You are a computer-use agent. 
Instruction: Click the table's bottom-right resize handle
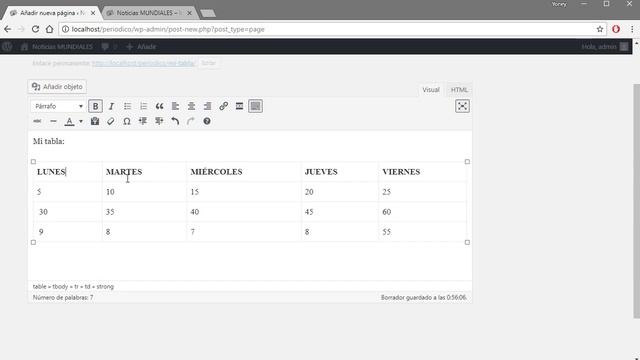click(467, 242)
